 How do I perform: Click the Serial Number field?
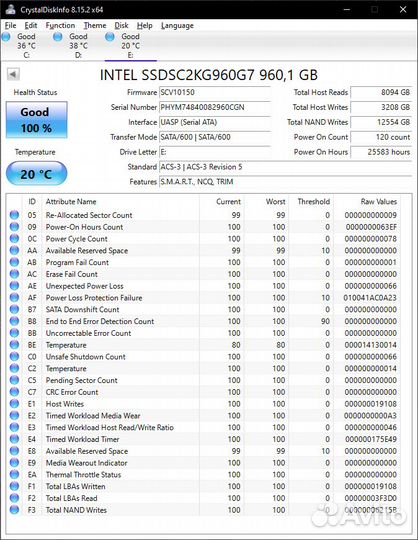[x=215, y=107]
